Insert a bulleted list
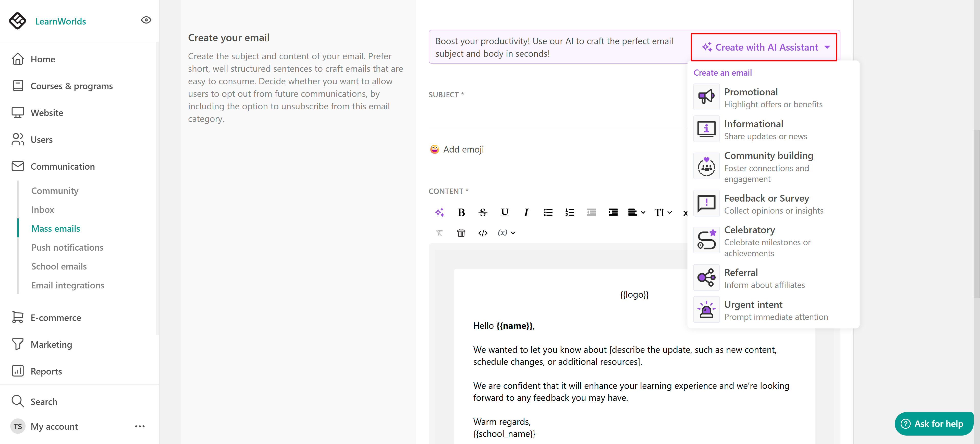Image resolution: width=980 pixels, height=444 pixels. click(548, 213)
